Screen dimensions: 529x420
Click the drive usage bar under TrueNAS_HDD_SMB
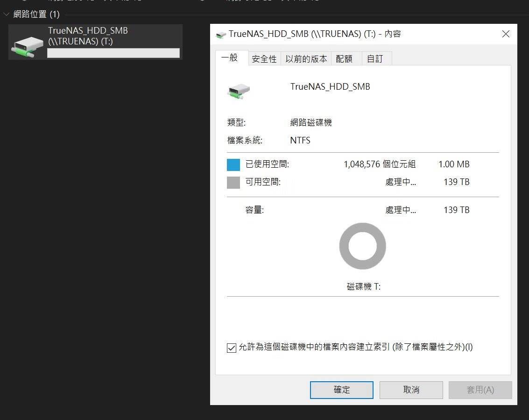tap(113, 53)
